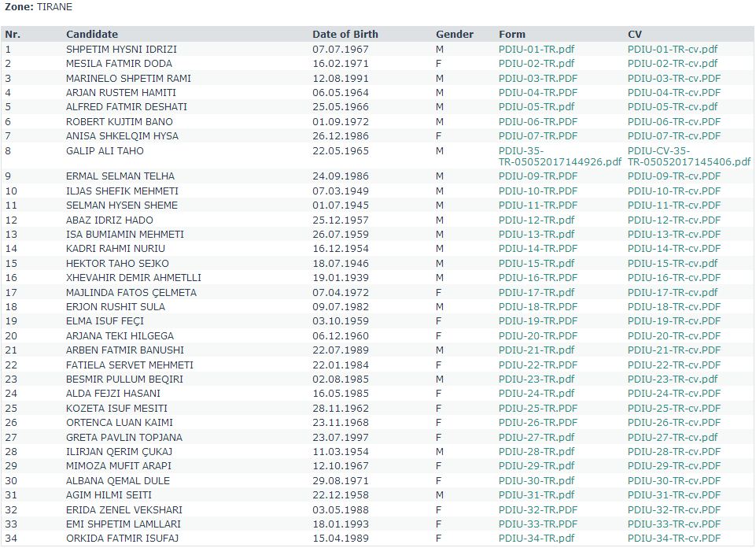Click CV link PDIU-12-TR-cv.PDF
Image resolution: width=756 pixels, height=548 pixels.
pos(673,220)
